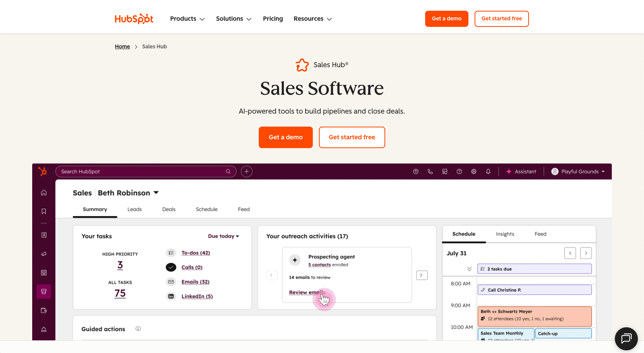The image size is (644, 353).
Task: Click the plus create button
Action: click(246, 172)
